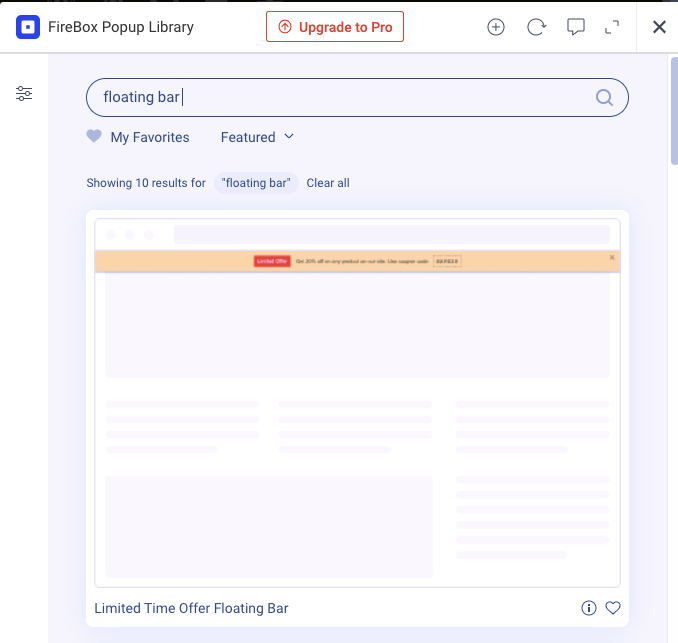Show info for Limited Time Offer template

[x=588, y=608]
